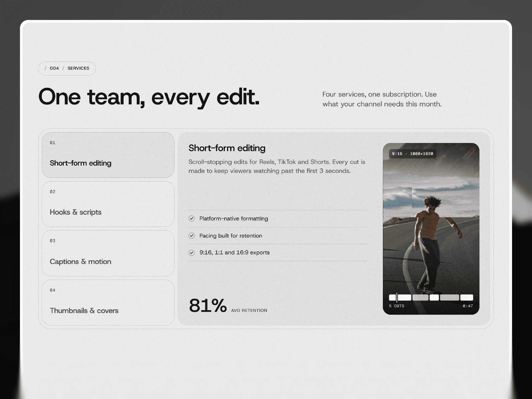Image resolution: width=532 pixels, height=399 pixels.
Task: Click the skateboarder video preview thumbnail
Action: (431, 229)
